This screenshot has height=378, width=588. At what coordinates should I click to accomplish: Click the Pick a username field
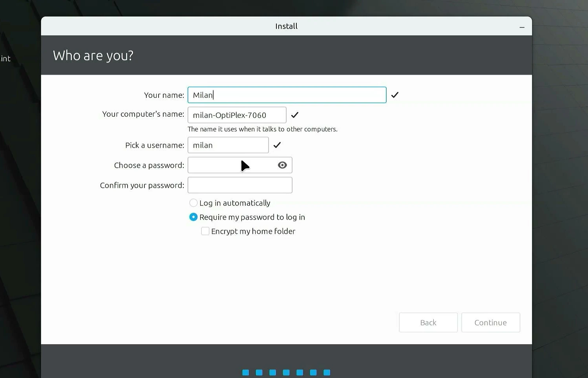point(228,145)
